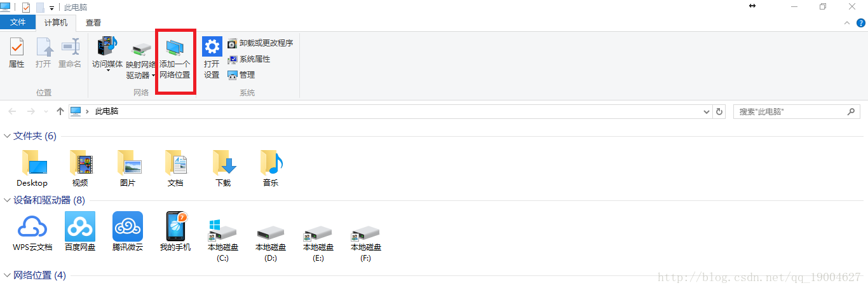The width and height of the screenshot is (868, 290).
Task: Click 卸载或更改程序 button
Action: (260, 43)
